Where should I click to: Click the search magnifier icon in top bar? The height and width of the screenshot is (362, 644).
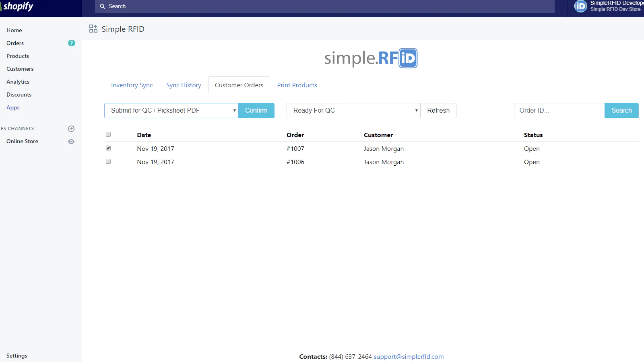click(x=103, y=6)
